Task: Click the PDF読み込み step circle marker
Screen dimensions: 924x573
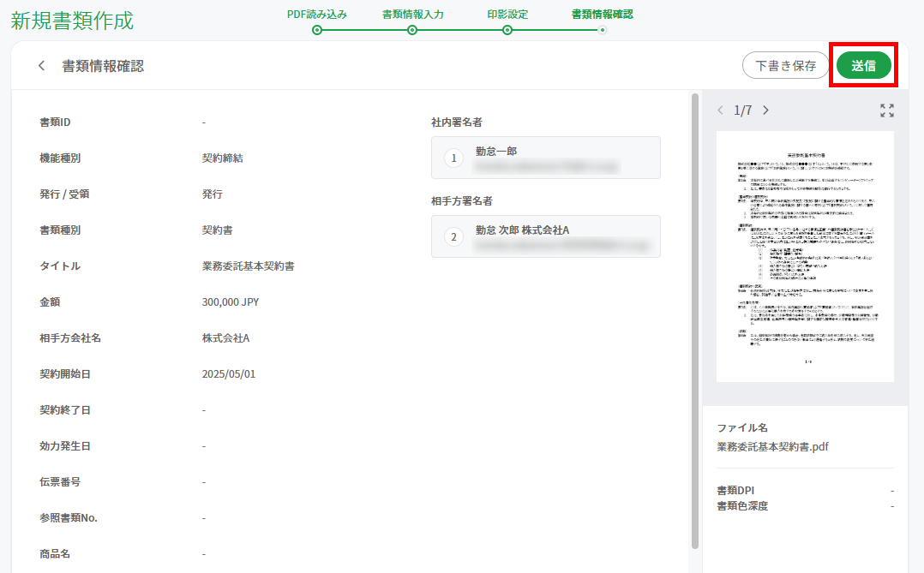Action: coord(317,30)
